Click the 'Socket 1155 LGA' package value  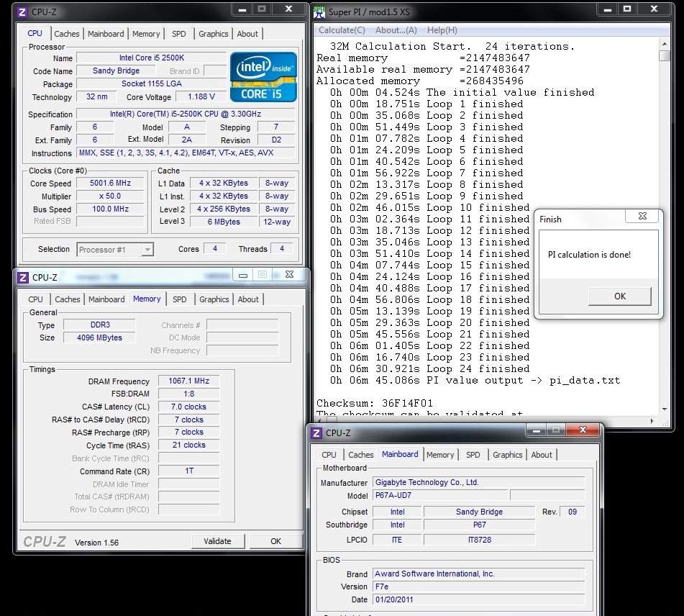click(152, 83)
